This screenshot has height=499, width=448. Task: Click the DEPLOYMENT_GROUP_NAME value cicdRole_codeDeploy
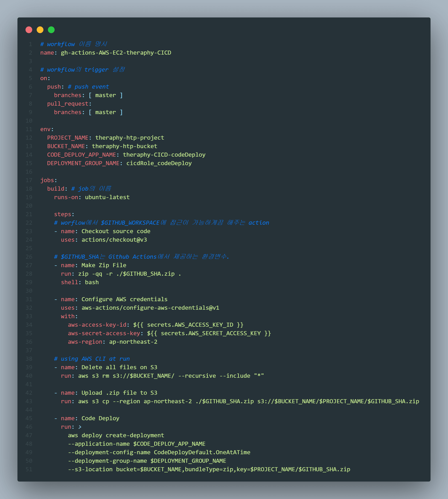pyautogui.click(x=159, y=163)
